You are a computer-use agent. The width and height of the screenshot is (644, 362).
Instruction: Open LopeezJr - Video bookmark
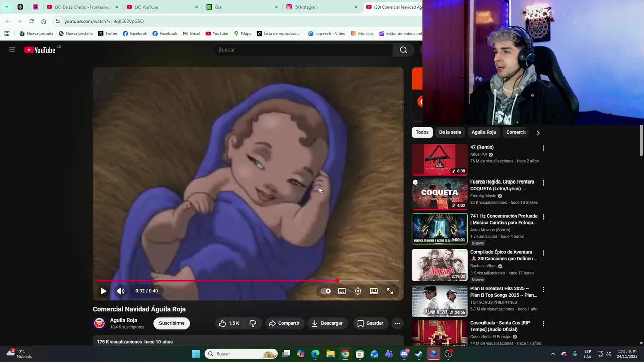[327, 34]
